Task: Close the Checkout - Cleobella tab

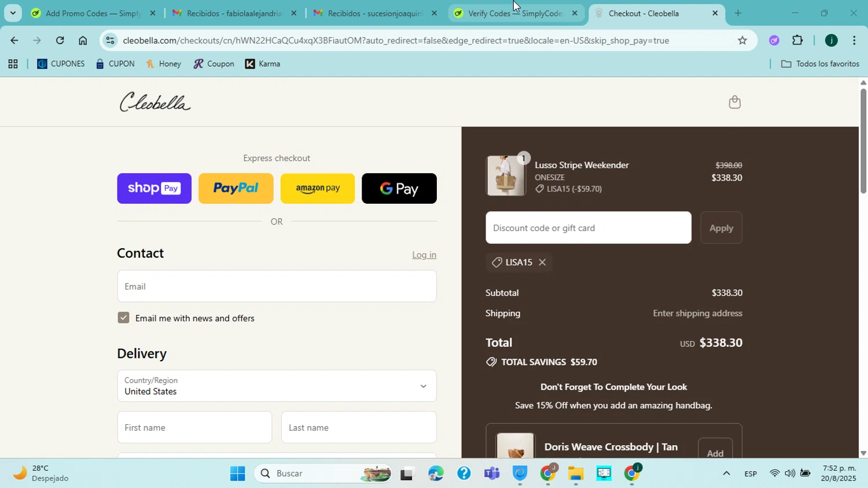Action: [715, 13]
